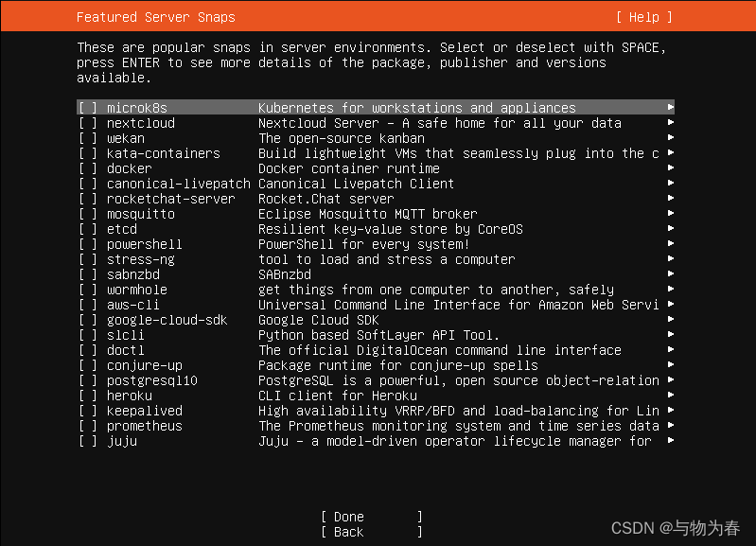Click 'Rocket.Chat server' description
Screen dimensions: 756x546
326,199
